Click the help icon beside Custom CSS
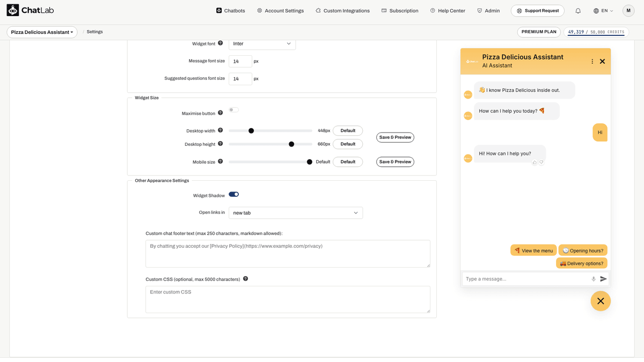The image size is (644, 362). click(x=245, y=279)
